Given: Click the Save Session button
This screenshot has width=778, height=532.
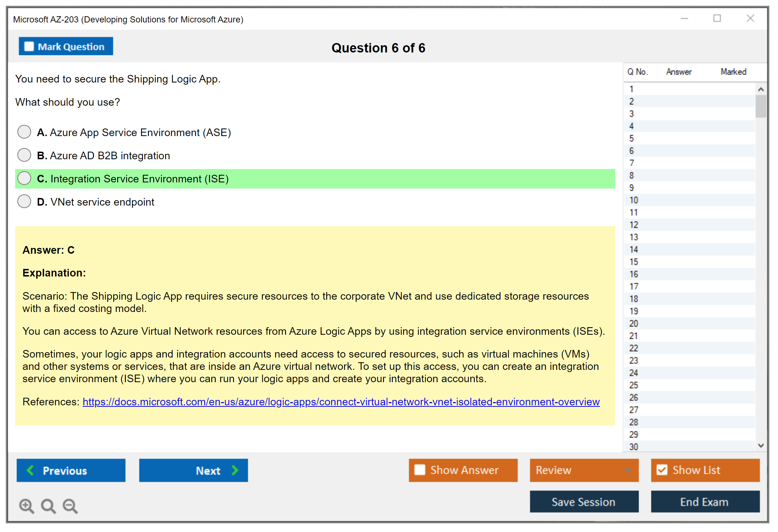Looking at the screenshot, I should 584,502.
